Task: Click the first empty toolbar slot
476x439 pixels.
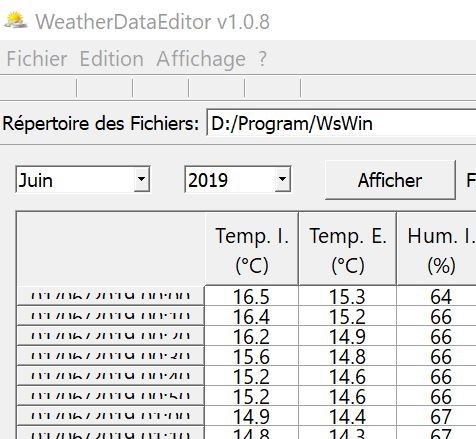Action: click(x=38, y=88)
